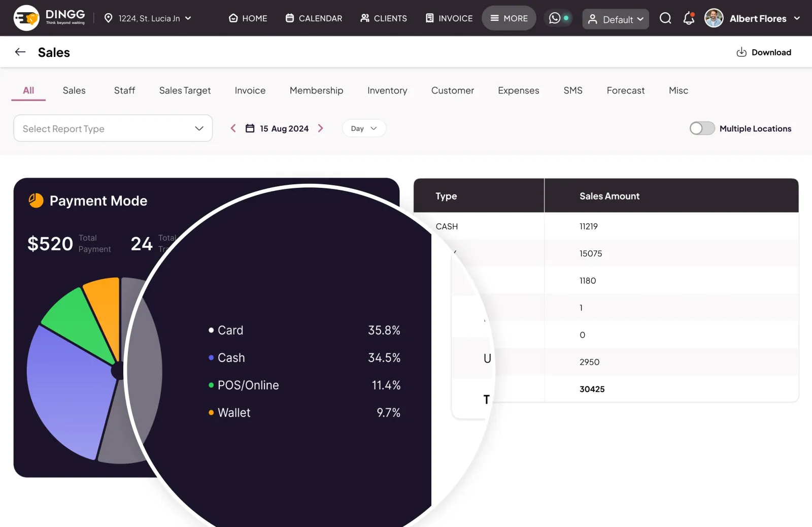Switch to the Staff tab
Image resolution: width=812 pixels, height=527 pixels.
[124, 90]
